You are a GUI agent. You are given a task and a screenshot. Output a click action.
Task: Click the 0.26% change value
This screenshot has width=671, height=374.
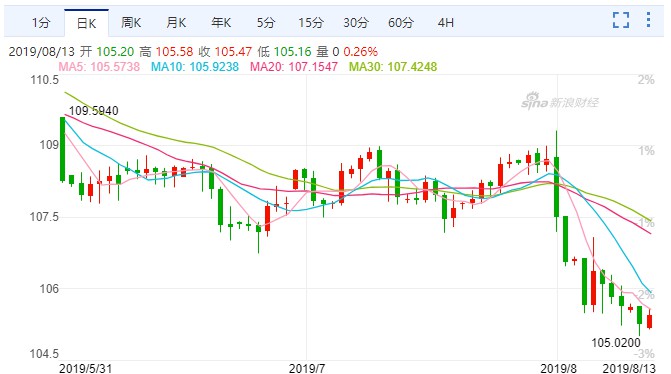click(360, 52)
